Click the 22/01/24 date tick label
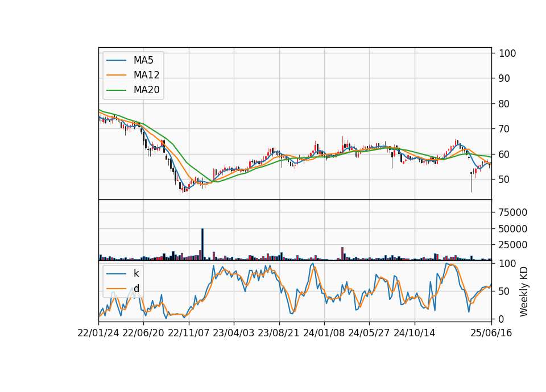 (98, 333)
